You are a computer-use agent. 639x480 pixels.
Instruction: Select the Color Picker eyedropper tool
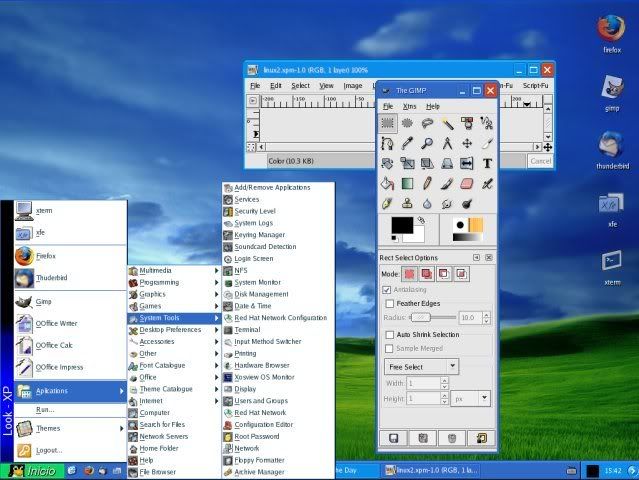click(x=407, y=143)
